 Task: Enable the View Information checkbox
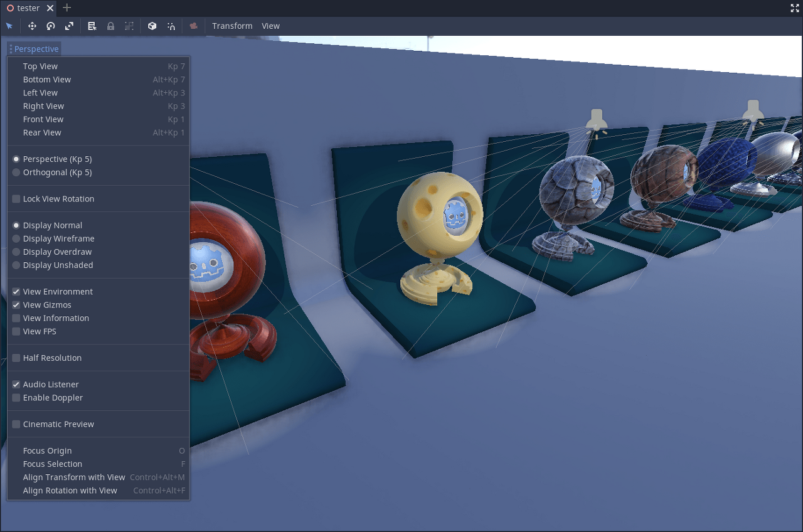click(x=98, y=318)
